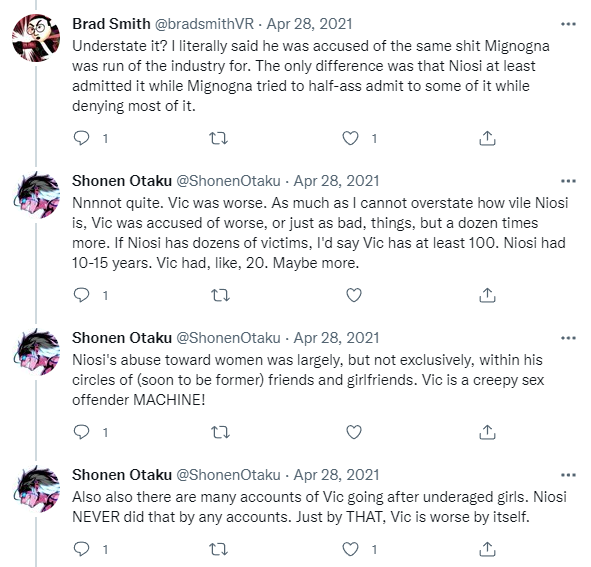The width and height of the screenshot is (591, 567).
Task: Click Brad Smith's profile avatar
Action: coord(36,38)
